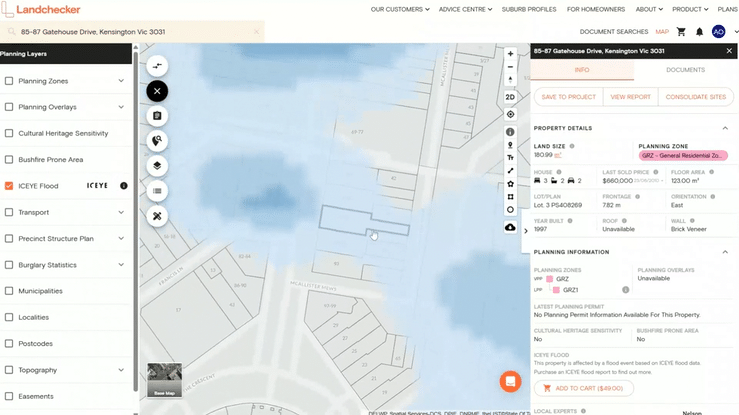Open the notifications bell
Screen dimensions: 739x415
point(699,32)
